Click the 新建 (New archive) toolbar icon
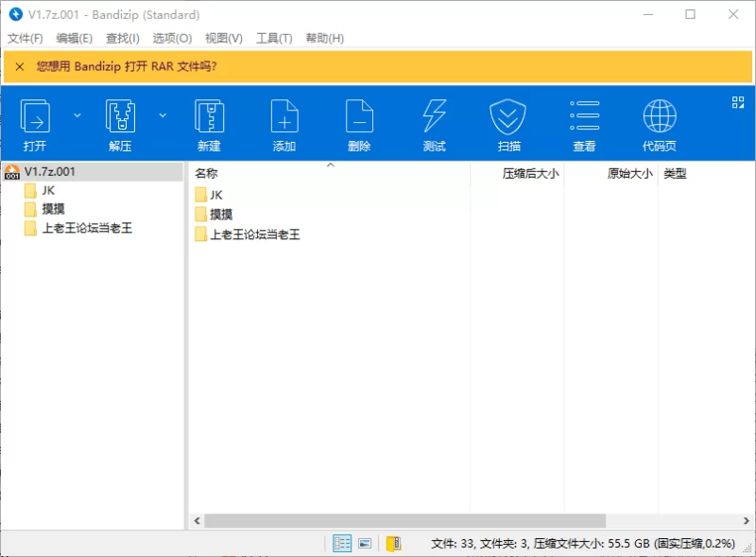Viewport: 756px width, 557px height. 209,115
